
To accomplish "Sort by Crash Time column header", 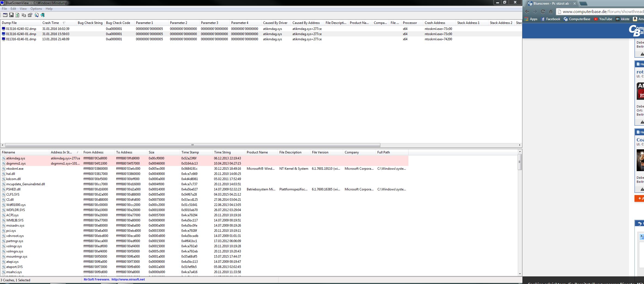I will [x=58, y=23].
